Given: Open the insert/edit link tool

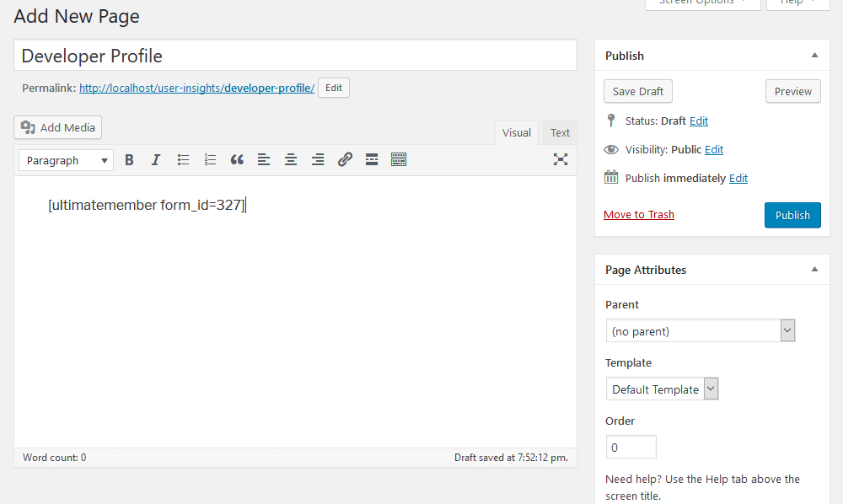Looking at the screenshot, I should click(x=345, y=159).
